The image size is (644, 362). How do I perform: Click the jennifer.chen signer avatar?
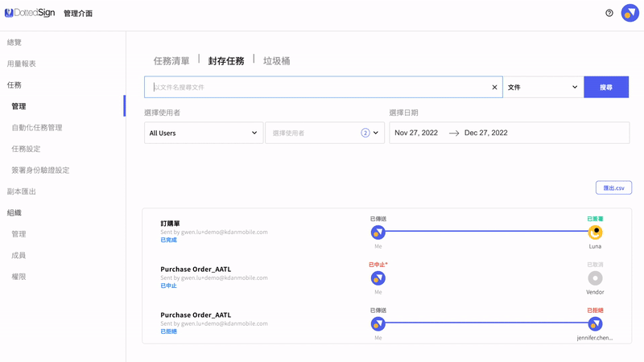[x=595, y=324]
